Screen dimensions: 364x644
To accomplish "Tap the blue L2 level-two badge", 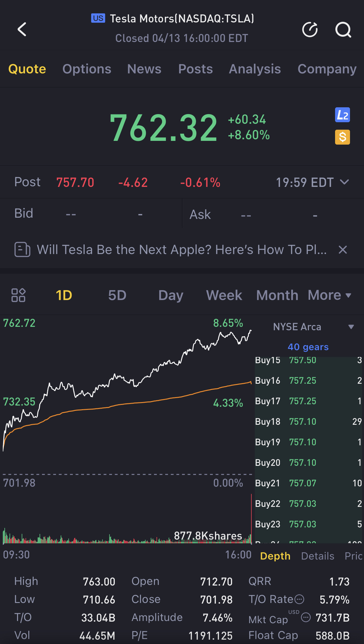I will click(x=342, y=115).
